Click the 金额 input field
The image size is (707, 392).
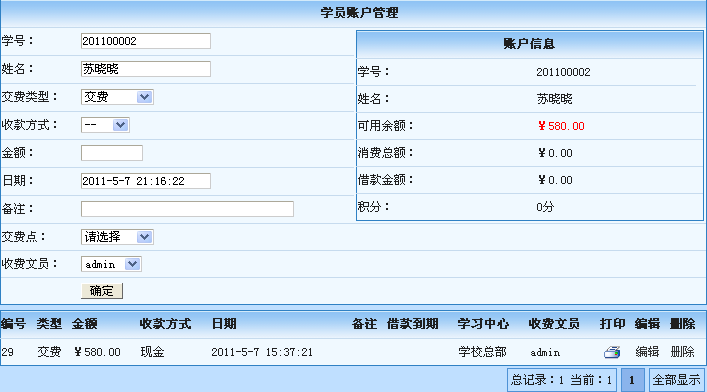112,153
